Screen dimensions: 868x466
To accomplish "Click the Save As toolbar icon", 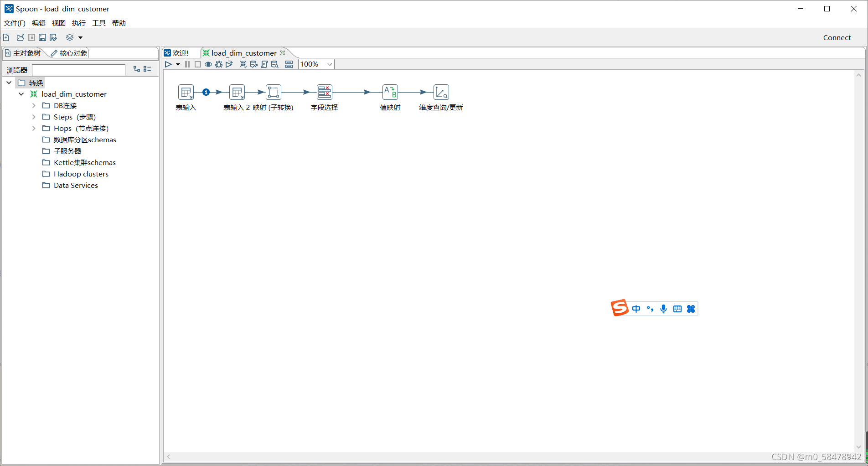I will (x=53, y=37).
